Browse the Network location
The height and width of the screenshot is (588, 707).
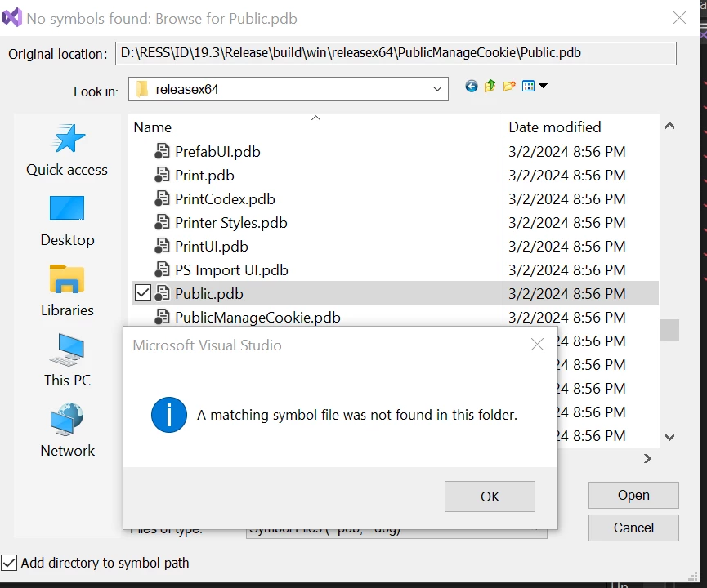(67, 430)
